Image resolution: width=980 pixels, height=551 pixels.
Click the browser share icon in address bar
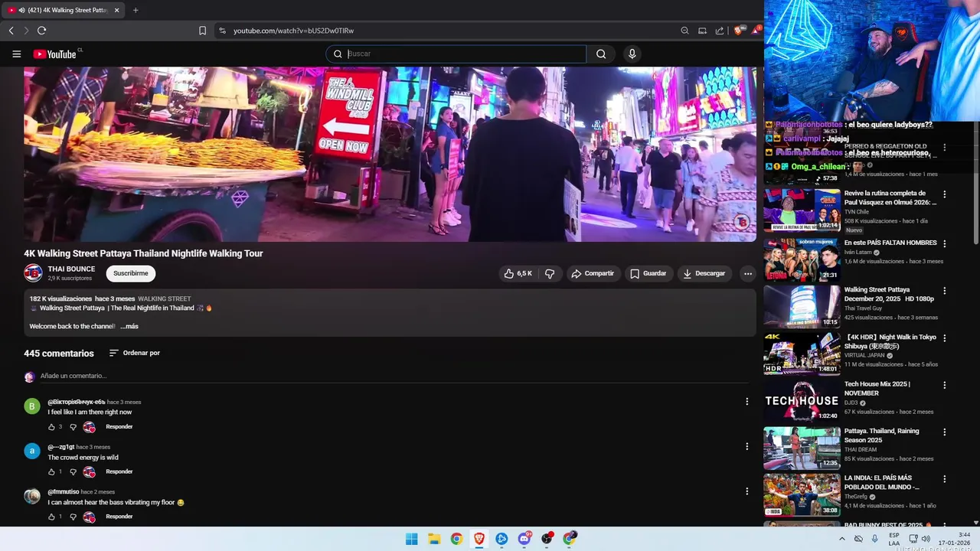point(720,31)
